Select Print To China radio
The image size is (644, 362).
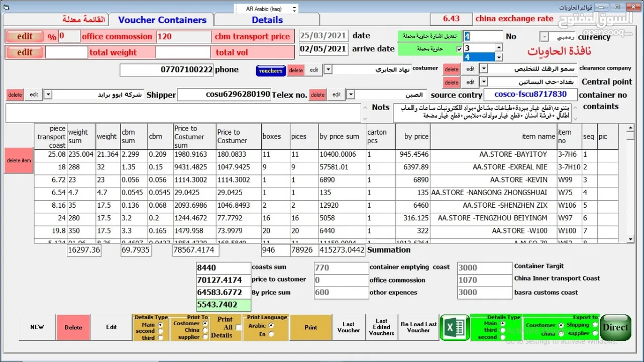204,330
